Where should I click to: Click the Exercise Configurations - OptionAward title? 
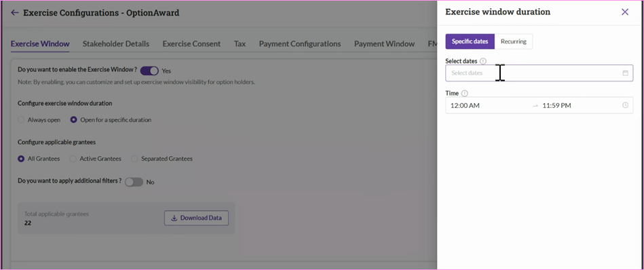coord(101,13)
